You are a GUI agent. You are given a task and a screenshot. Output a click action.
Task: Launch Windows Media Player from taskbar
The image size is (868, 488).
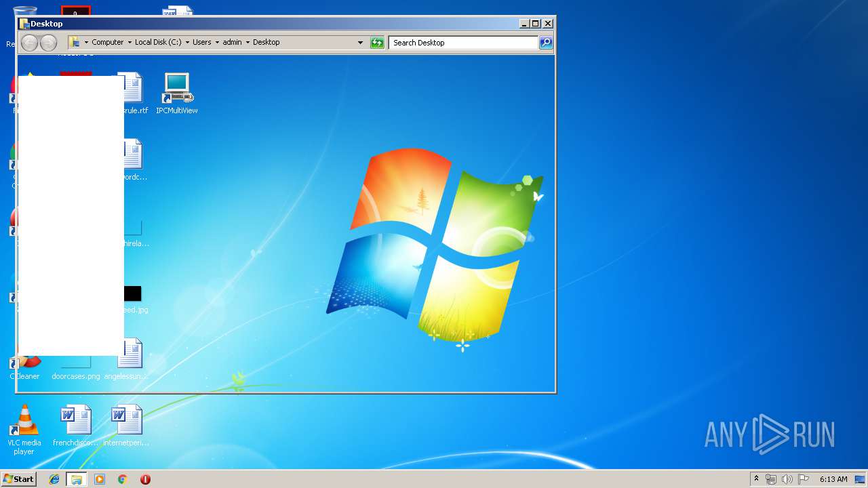click(100, 479)
